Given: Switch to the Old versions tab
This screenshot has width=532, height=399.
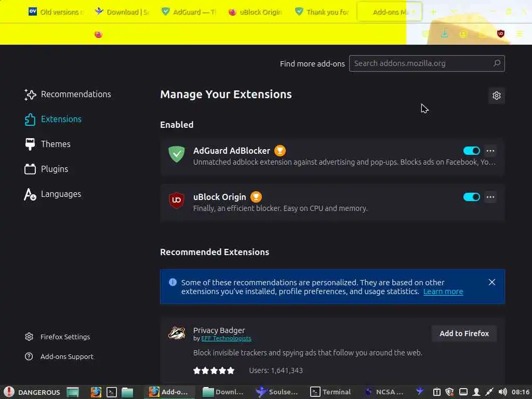Looking at the screenshot, I should click(56, 12).
